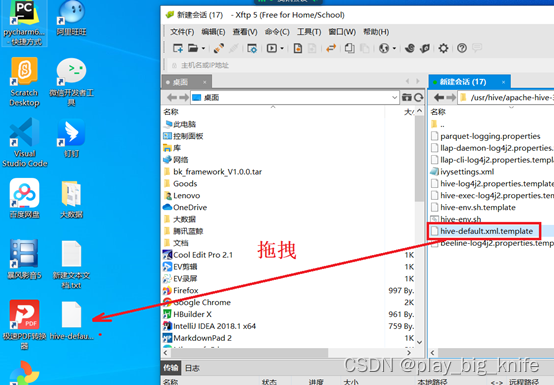
Task: Click the local pane browse folder icon
Action: [407, 97]
